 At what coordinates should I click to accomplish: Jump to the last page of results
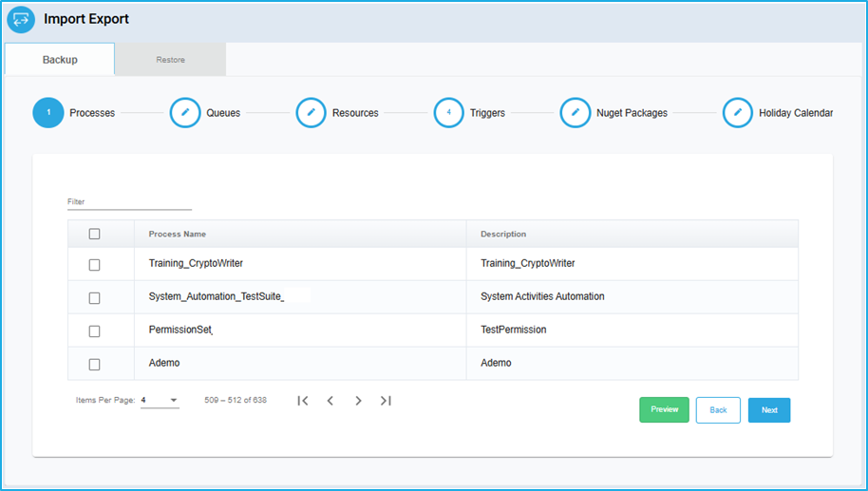point(386,400)
